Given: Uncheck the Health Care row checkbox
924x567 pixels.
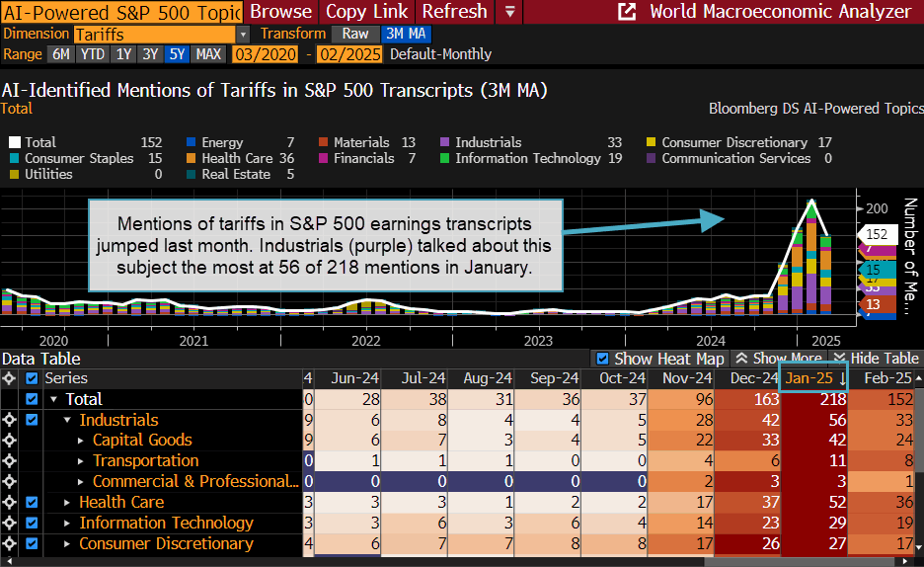Looking at the screenshot, I should 32,502.
